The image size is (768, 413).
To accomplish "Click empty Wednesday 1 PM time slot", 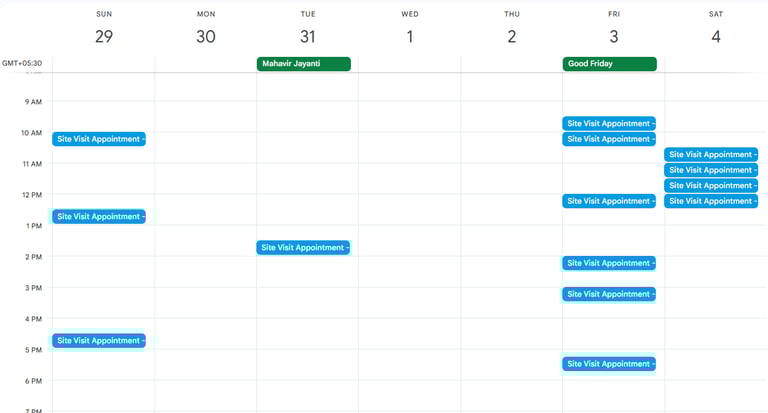I will [410, 241].
